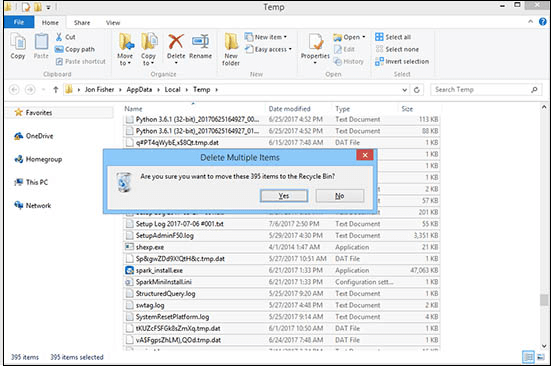Click Select all in the ribbon
The height and width of the screenshot is (366, 551).
click(x=393, y=37)
